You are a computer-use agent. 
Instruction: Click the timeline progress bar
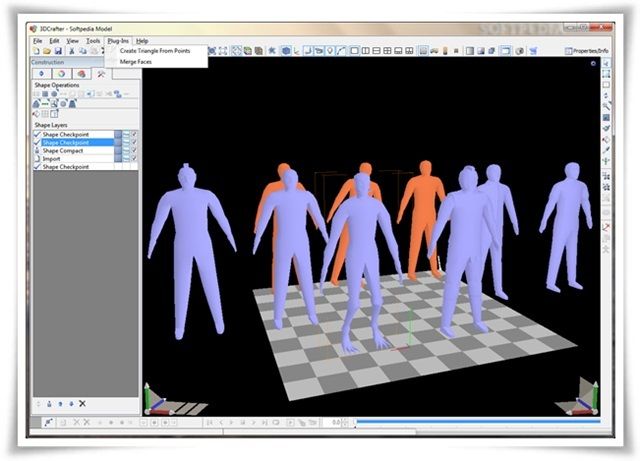click(x=478, y=421)
